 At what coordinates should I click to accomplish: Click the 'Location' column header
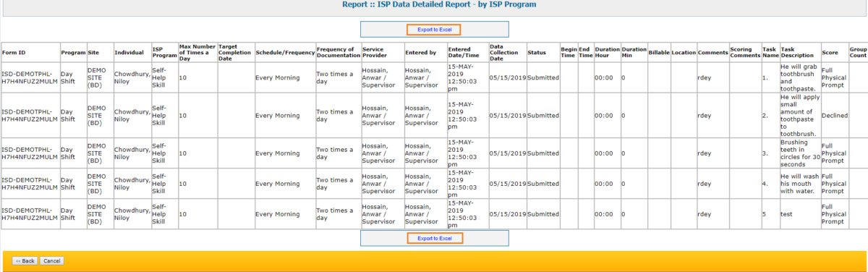point(684,53)
